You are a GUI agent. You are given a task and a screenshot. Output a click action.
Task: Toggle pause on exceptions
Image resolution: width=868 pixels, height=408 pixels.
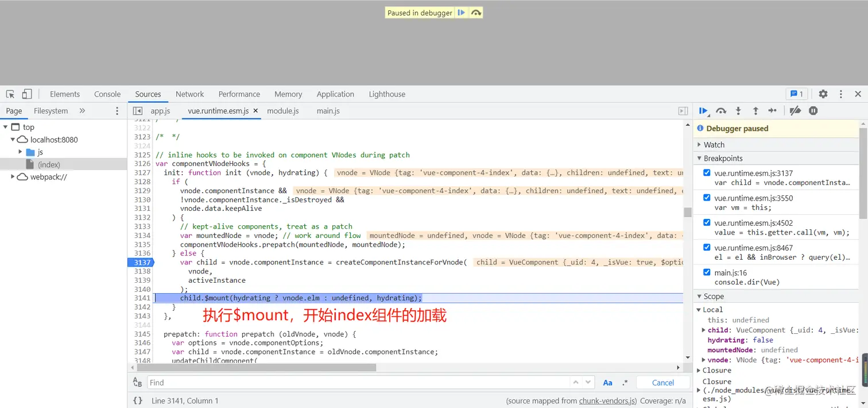coord(813,111)
